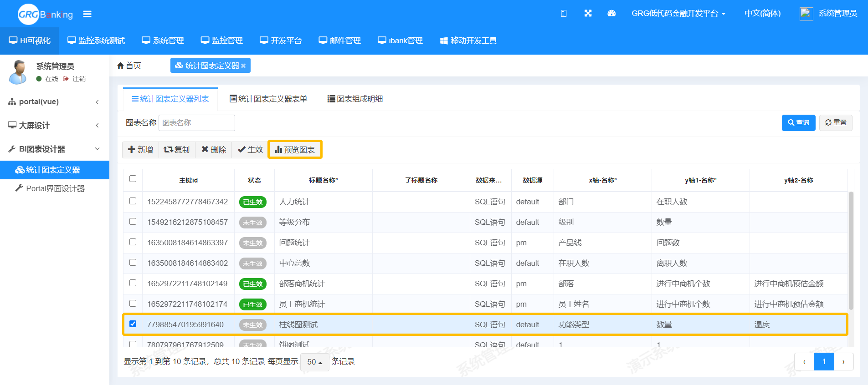Click the fullscreen expand icon

pyautogui.click(x=588, y=14)
